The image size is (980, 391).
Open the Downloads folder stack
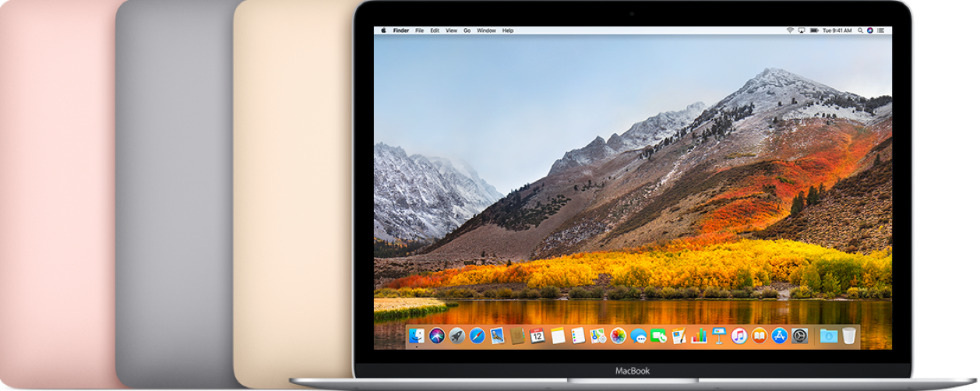(828, 336)
